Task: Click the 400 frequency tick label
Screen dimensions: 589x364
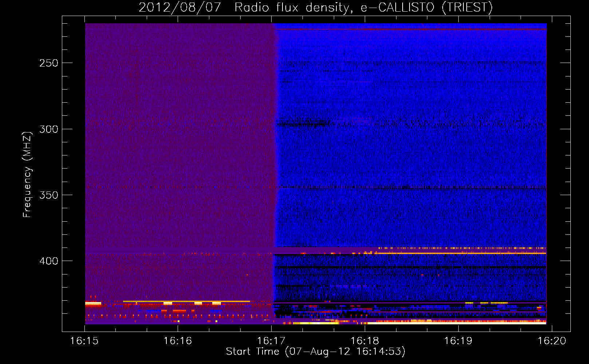Action: click(x=49, y=261)
